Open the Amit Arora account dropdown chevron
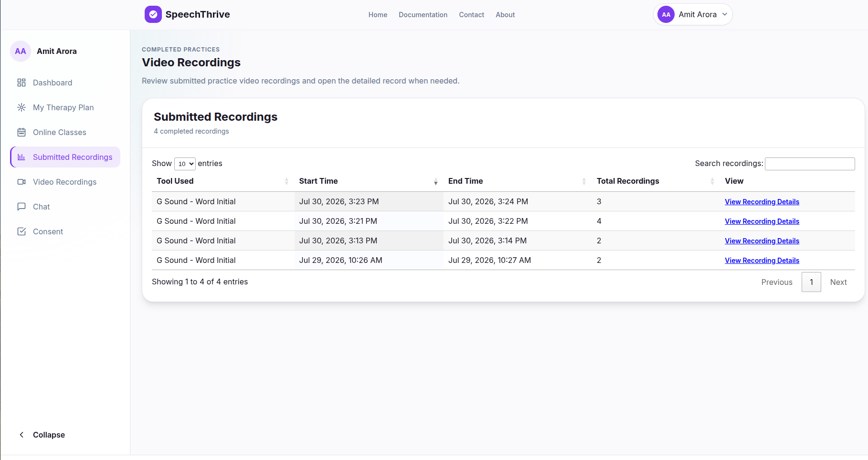 (x=725, y=14)
